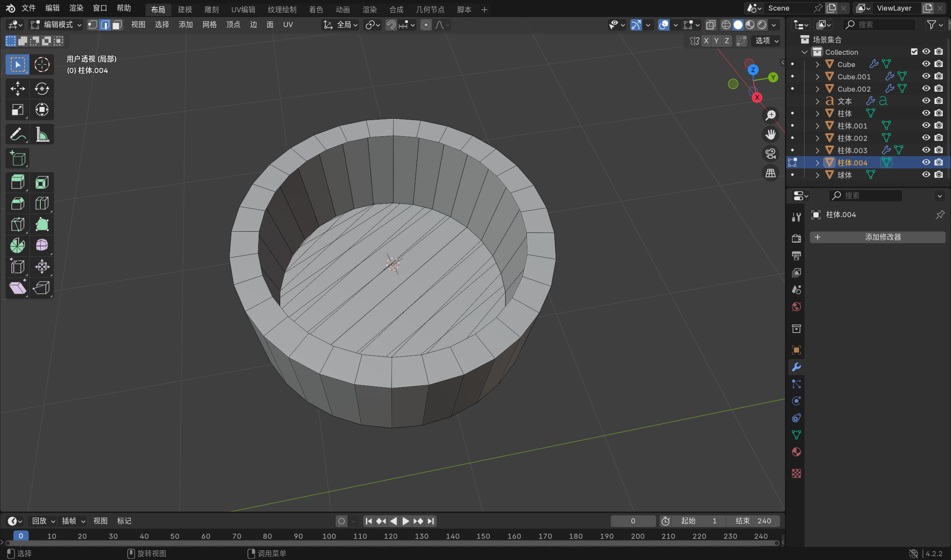Switch to face select mode
Image resolution: width=951 pixels, height=560 pixels.
tap(117, 25)
